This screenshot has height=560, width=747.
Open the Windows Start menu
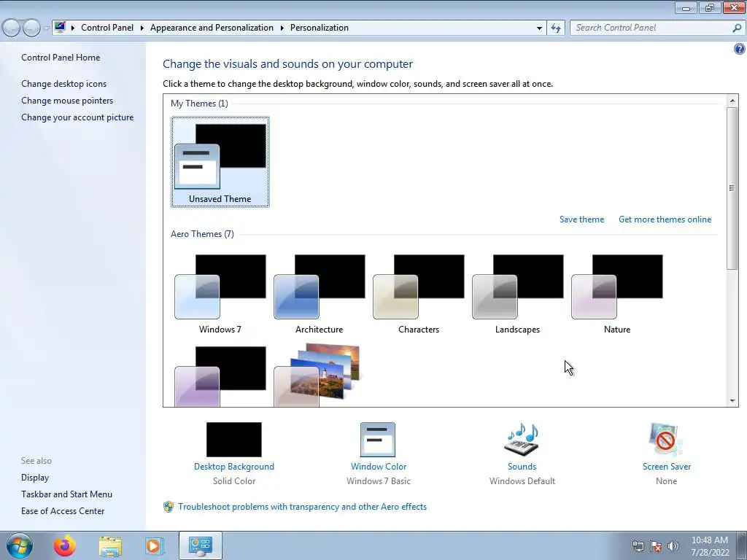tap(20, 545)
